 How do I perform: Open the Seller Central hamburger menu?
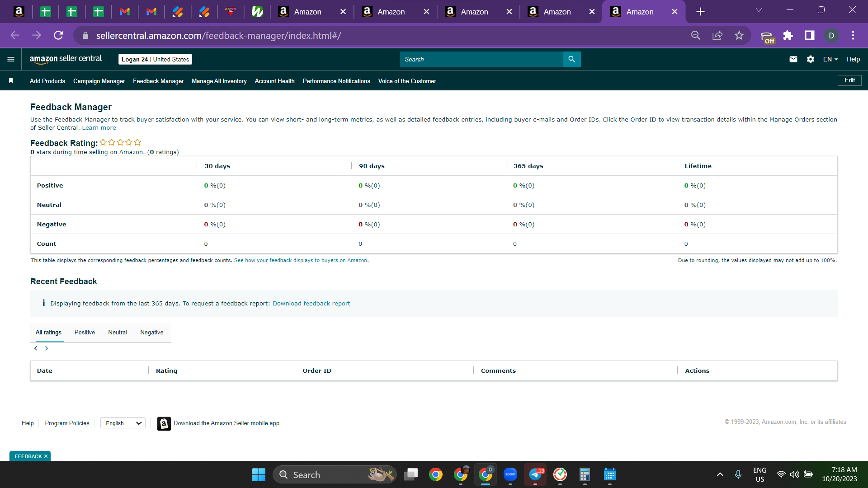coord(11,59)
